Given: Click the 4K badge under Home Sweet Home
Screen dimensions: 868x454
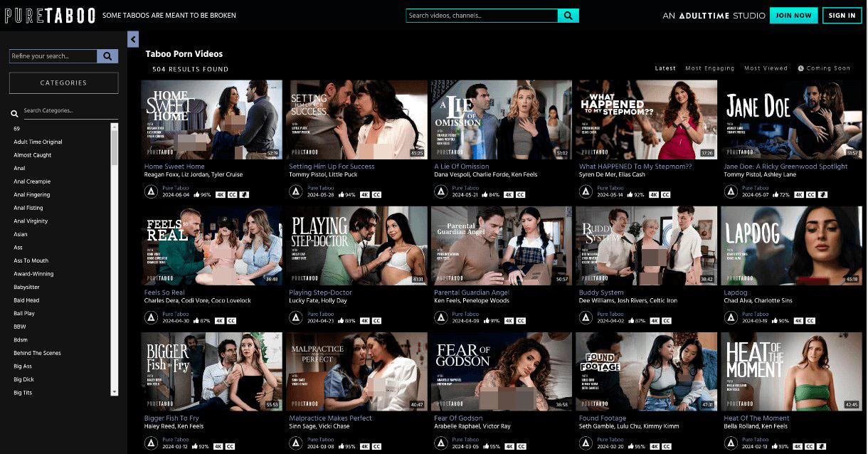Looking at the screenshot, I should click(220, 194).
